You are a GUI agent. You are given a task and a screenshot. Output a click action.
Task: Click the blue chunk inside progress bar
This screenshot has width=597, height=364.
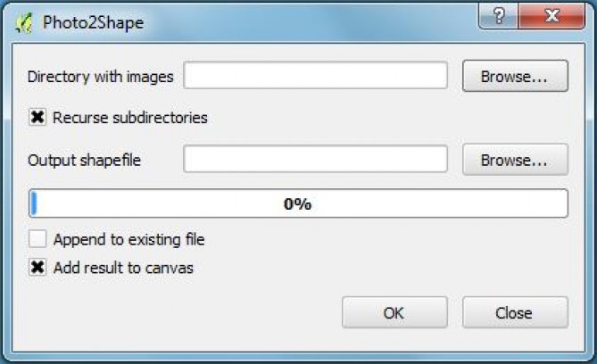tap(34, 203)
